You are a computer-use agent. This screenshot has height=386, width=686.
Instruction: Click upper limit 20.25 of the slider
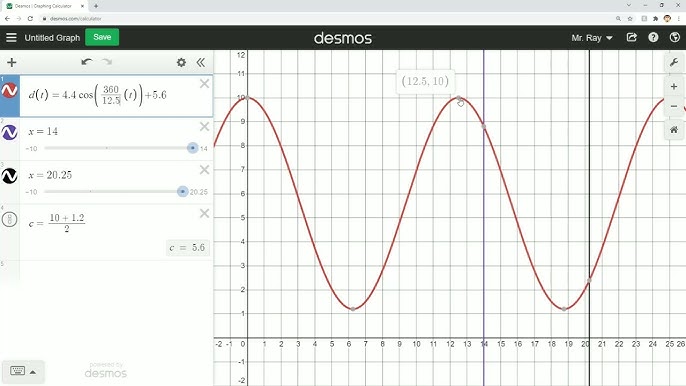[199, 192]
